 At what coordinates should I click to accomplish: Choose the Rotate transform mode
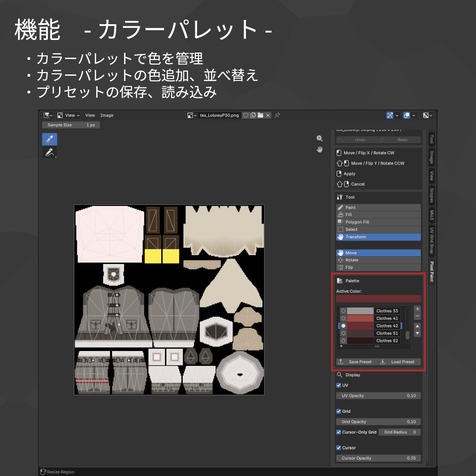click(378, 260)
